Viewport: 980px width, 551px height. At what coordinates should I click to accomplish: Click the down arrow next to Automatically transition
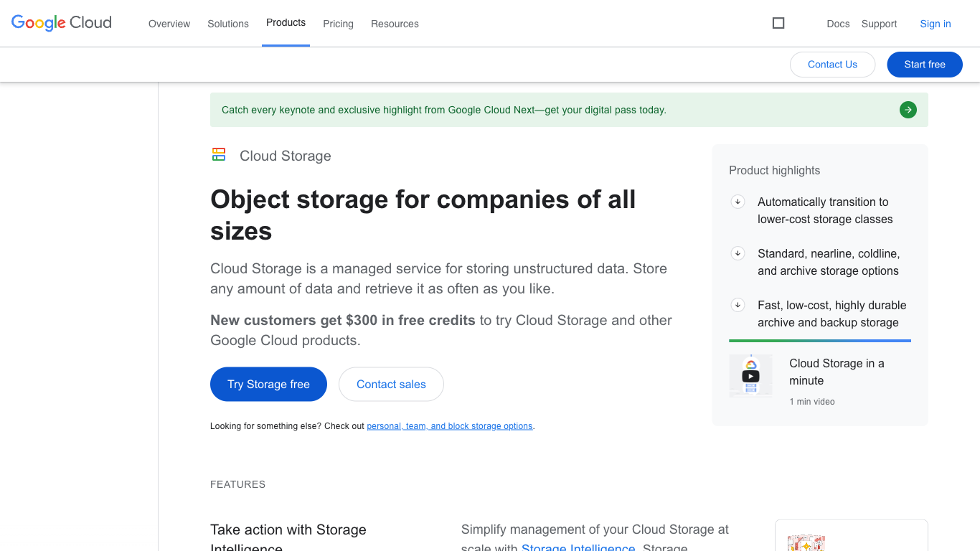tap(738, 202)
